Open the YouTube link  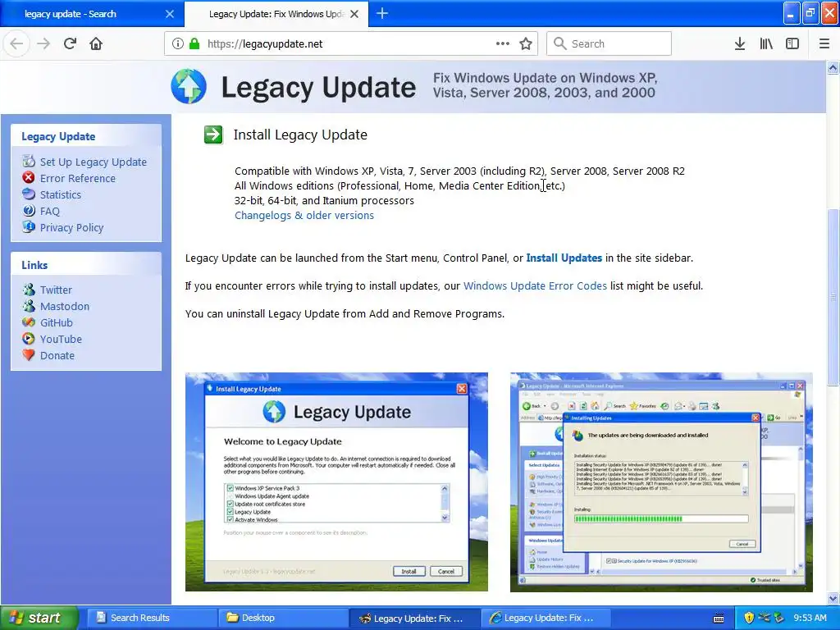61,339
